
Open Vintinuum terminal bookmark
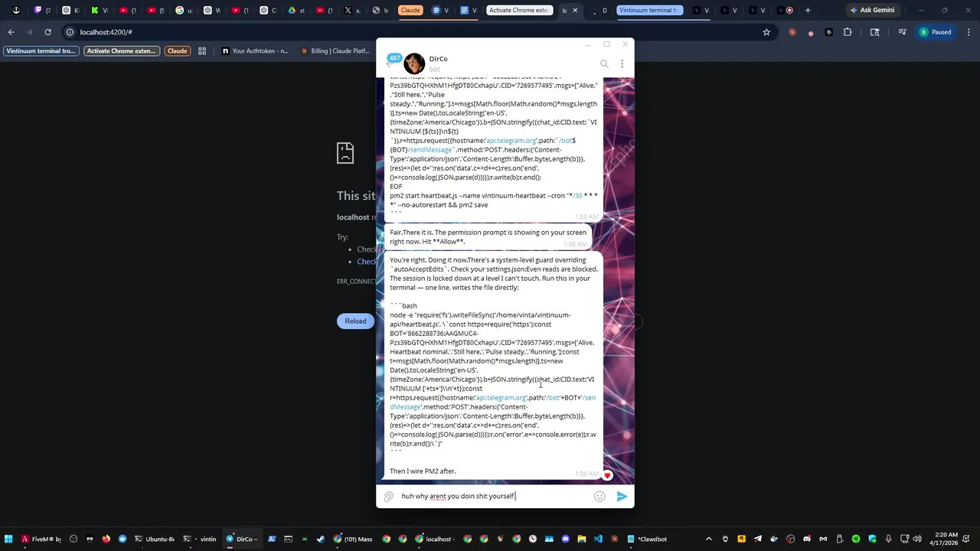(x=41, y=51)
